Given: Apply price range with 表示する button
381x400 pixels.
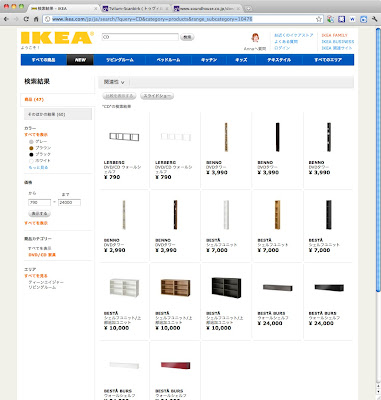Looking at the screenshot, I should (39, 213).
